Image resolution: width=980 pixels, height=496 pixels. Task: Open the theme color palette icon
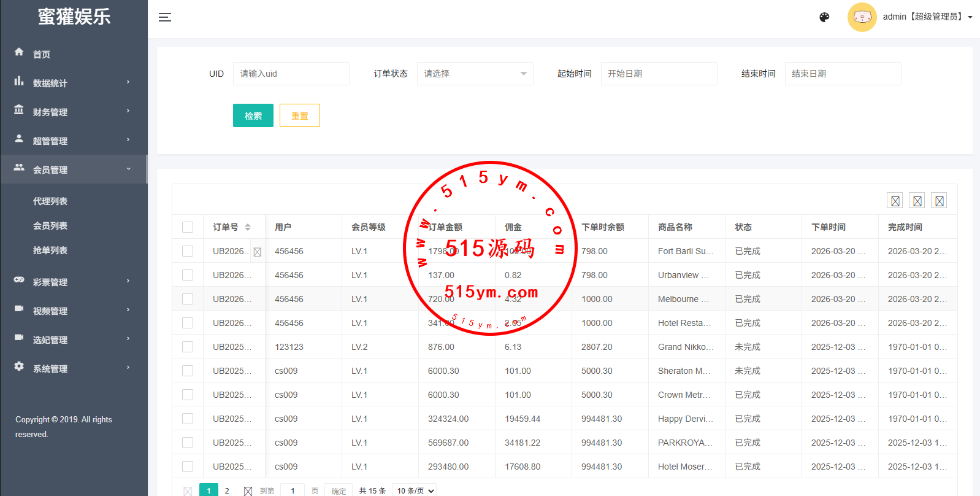824,17
